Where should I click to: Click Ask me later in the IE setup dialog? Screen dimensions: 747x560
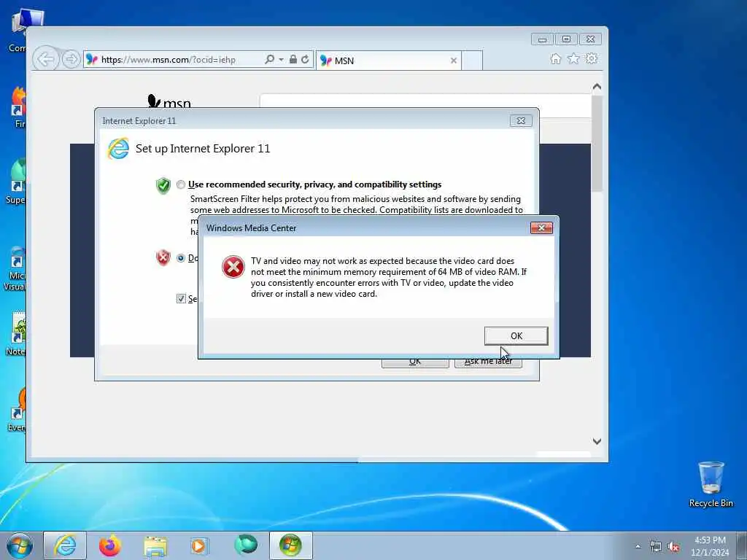pyautogui.click(x=488, y=362)
